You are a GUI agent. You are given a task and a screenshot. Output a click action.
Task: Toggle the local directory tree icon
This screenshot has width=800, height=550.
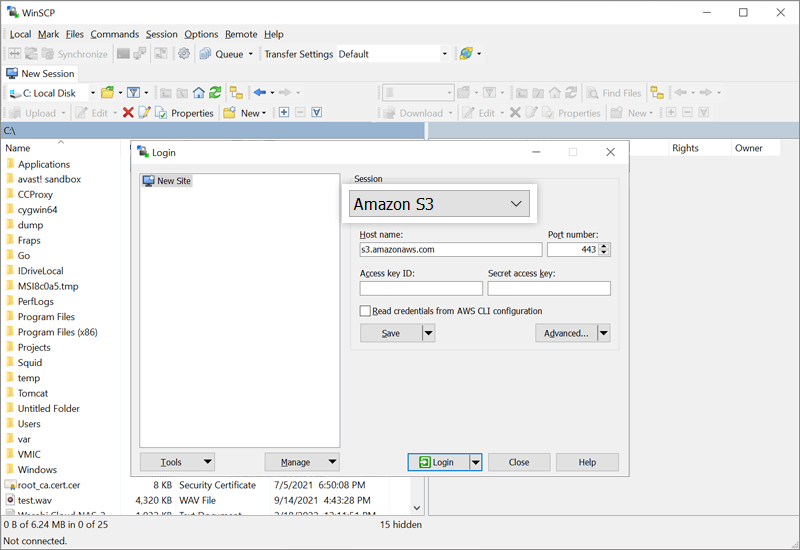[x=236, y=92]
